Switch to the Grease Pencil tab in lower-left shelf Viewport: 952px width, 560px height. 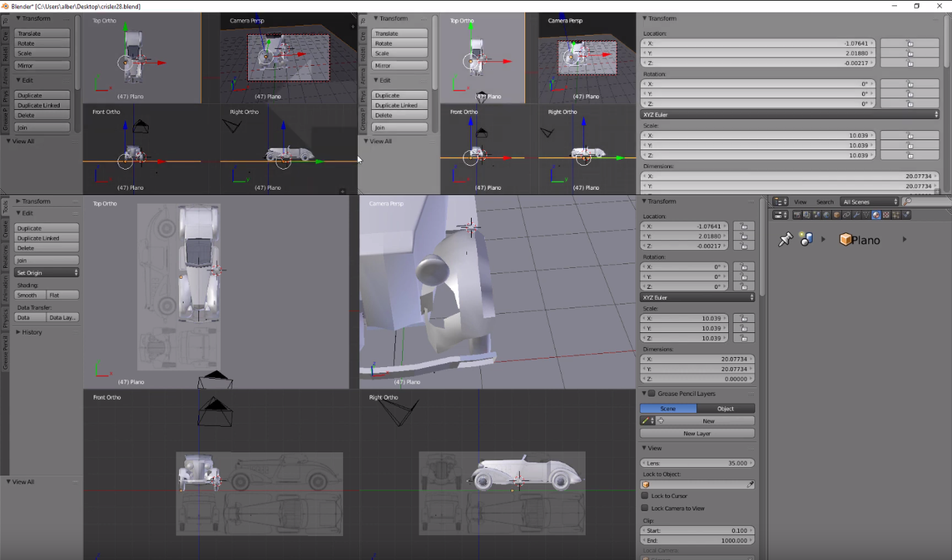pos(5,352)
